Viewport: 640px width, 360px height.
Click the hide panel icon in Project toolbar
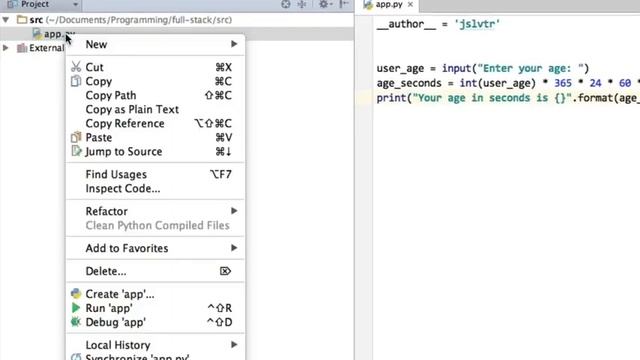(344, 4)
